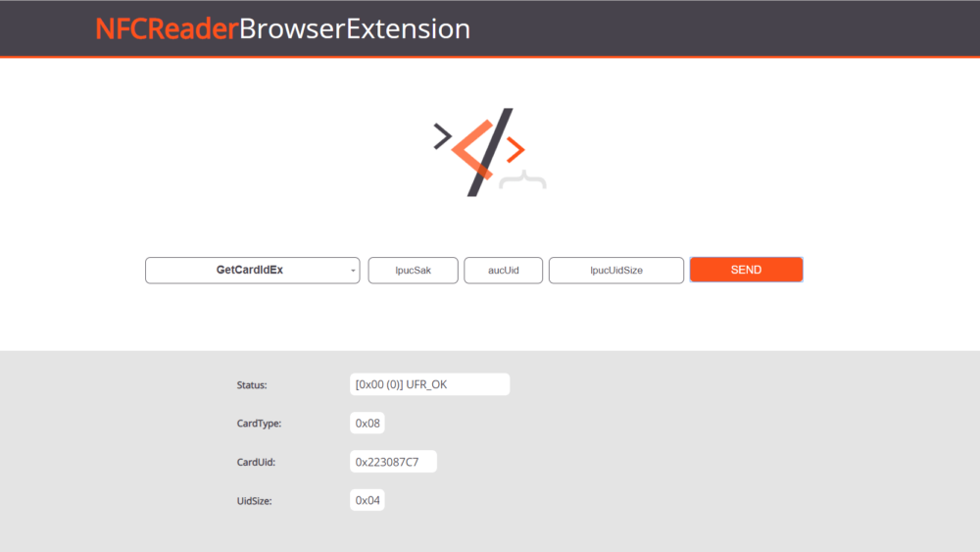Image resolution: width=980 pixels, height=552 pixels.
Task: Click the NFCReaderBrowserExtension header title
Action: (x=282, y=28)
